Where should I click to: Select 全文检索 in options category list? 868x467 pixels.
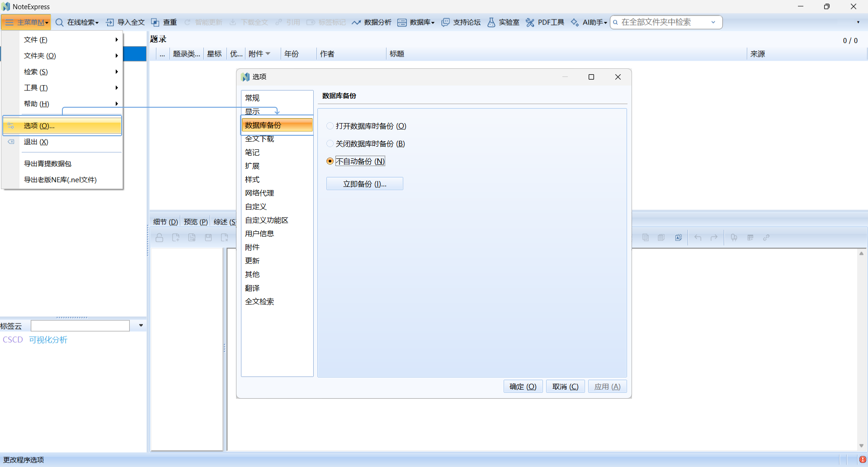tap(277, 301)
